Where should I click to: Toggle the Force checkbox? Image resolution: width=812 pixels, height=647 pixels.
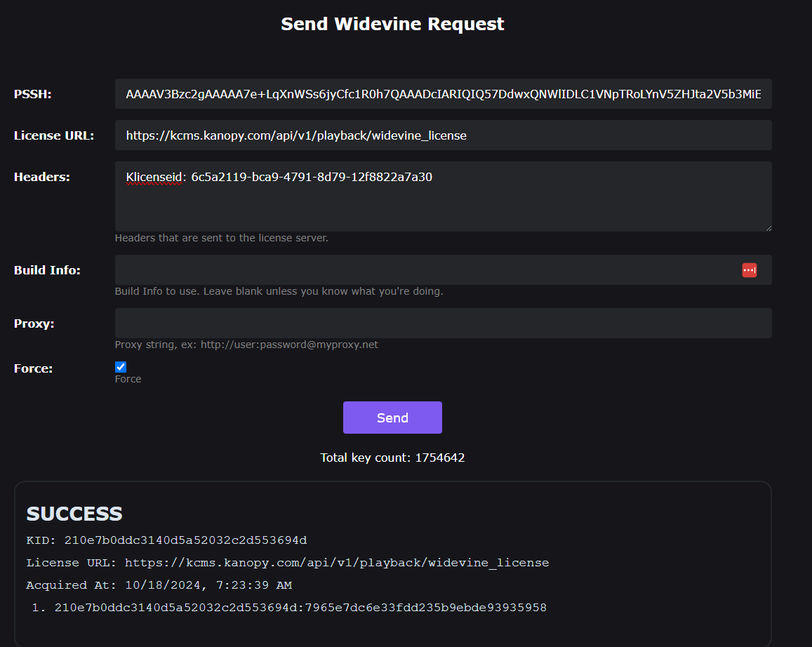[121, 367]
